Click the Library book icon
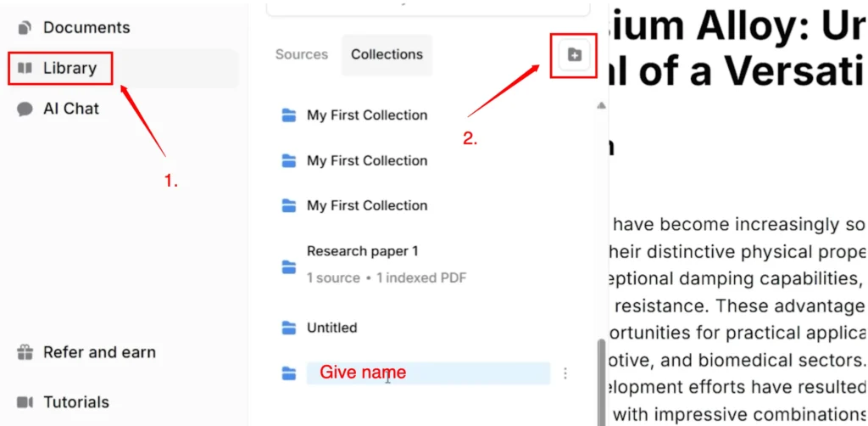The height and width of the screenshot is (426, 868). (25, 68)
